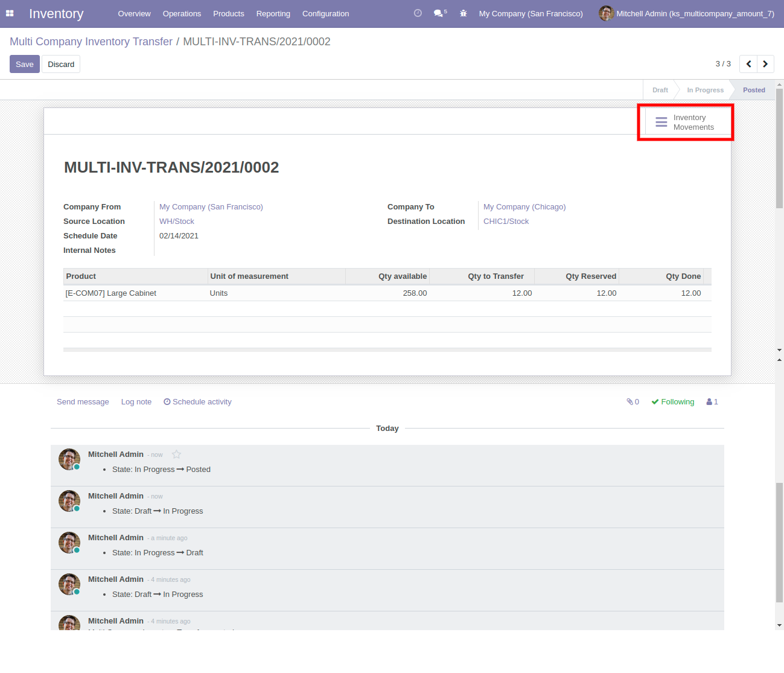Open the conversations chat bubble icon
The image size is (784, 673).
[439, 13]
